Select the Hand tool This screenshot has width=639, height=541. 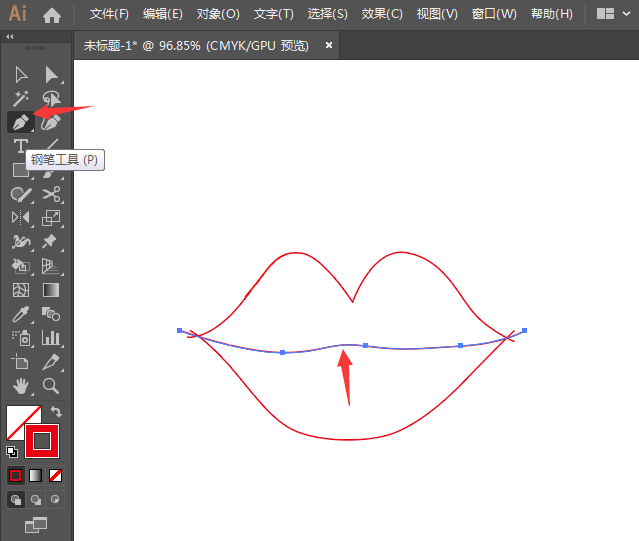(19, 385)
